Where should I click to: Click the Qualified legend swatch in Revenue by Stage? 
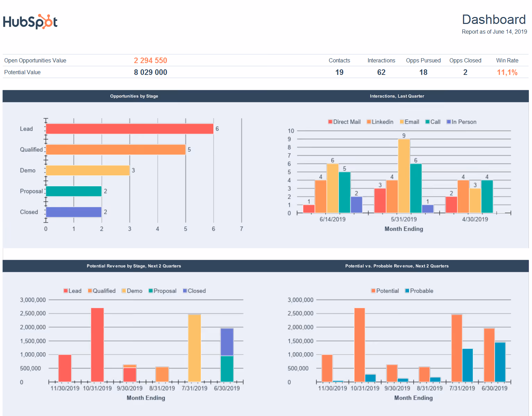[x=90, y=291]
